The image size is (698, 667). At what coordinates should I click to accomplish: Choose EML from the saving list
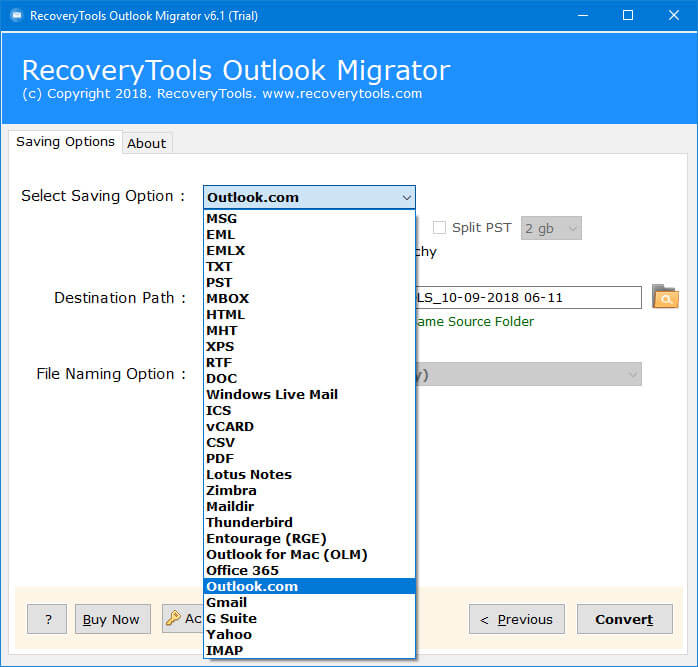click(x=309, y=235)
